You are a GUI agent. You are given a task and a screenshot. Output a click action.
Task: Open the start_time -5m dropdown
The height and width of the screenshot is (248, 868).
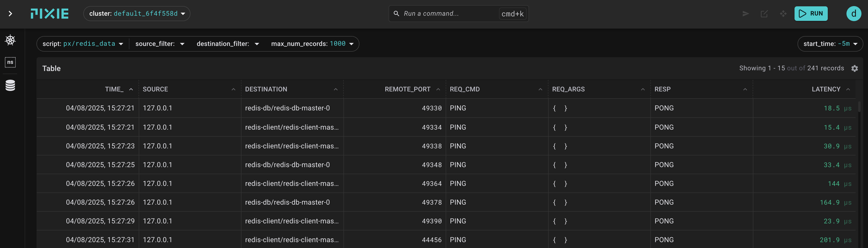830,44
